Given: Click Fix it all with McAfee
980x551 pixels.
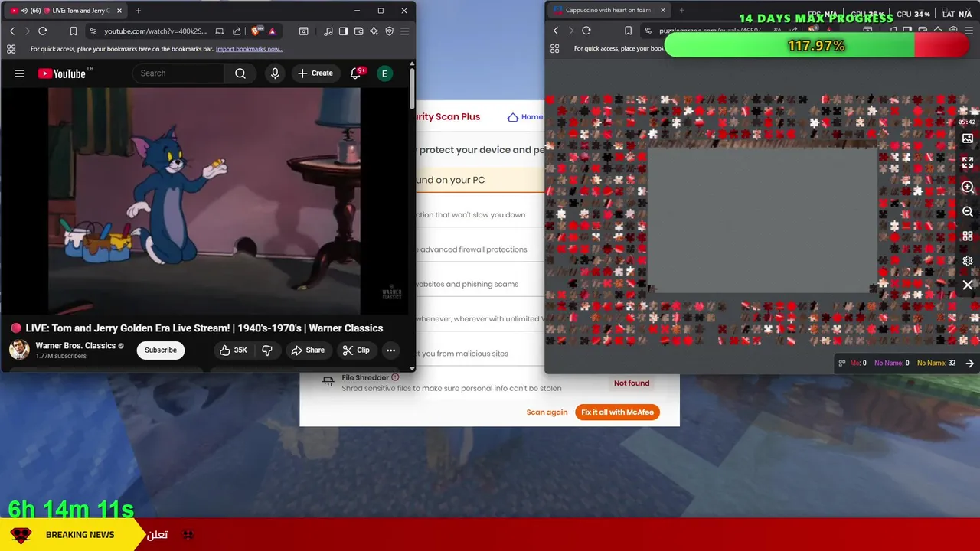Looking at the screenshot, I should tap(617, 412).
